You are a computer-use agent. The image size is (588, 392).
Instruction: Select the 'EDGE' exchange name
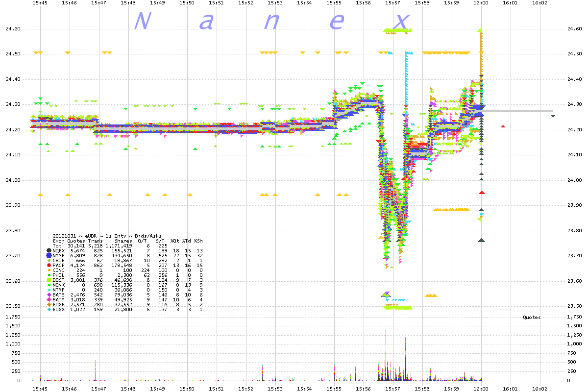[59, 304]
